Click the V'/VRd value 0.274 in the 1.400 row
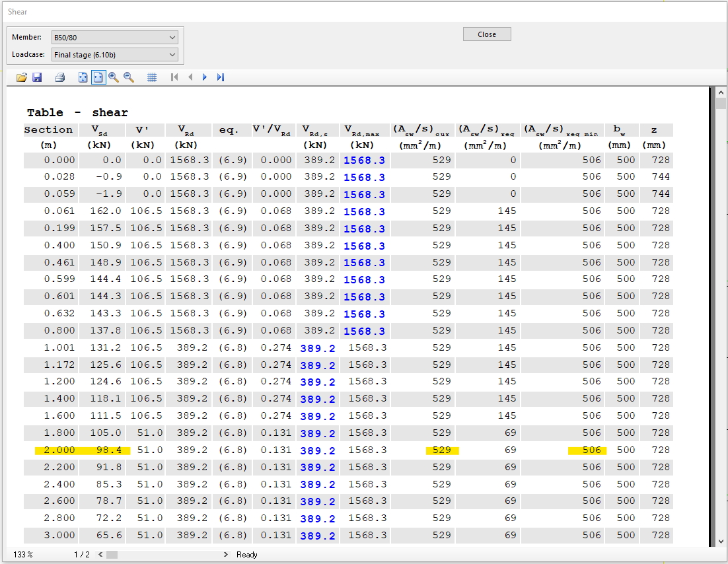Screen dimensions: 728x564 (x=275, y=398)
